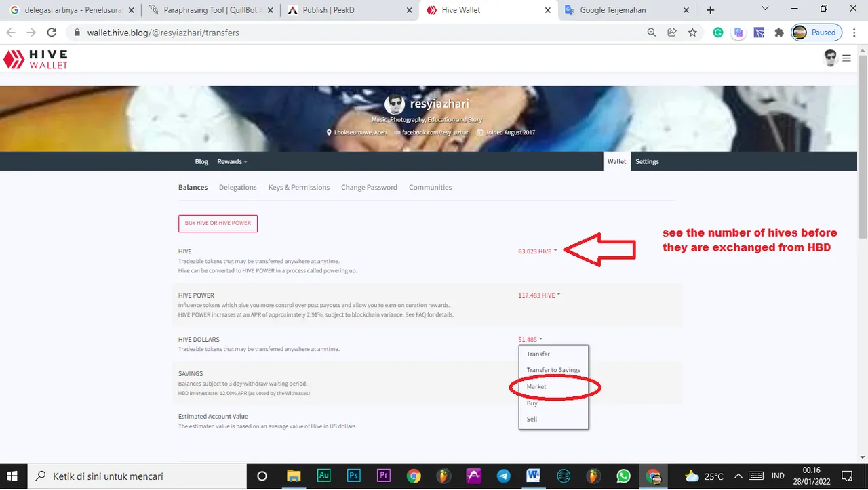The image size is (868, 490).
Task: Launch Photoshop from the taskbar
Action: (353, 476)
